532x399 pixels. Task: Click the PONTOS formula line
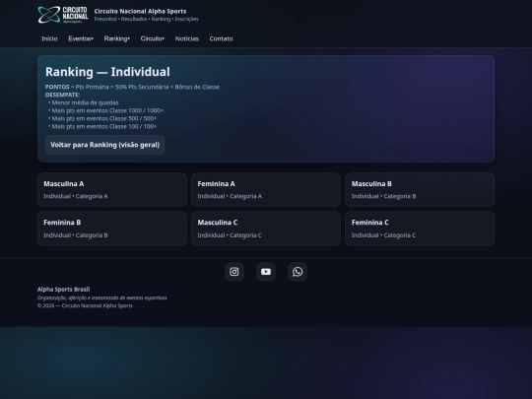[132, 87]
